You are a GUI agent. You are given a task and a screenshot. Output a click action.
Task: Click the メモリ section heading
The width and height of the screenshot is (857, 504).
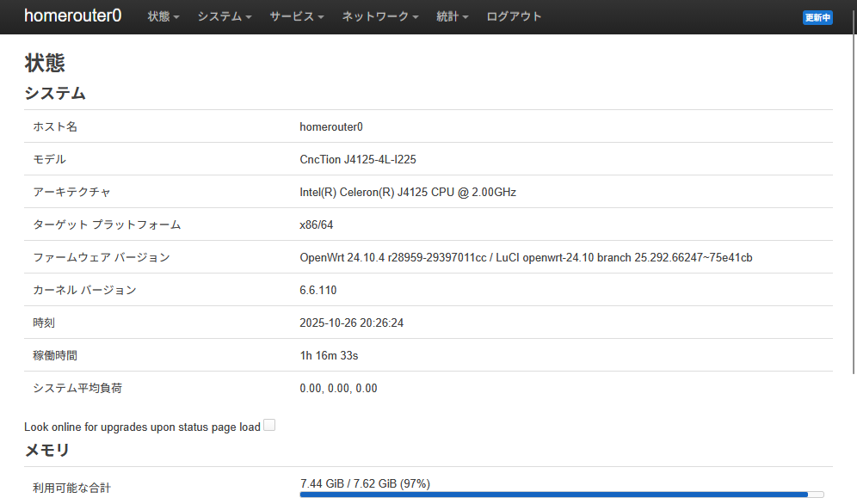tap(46, 450)
